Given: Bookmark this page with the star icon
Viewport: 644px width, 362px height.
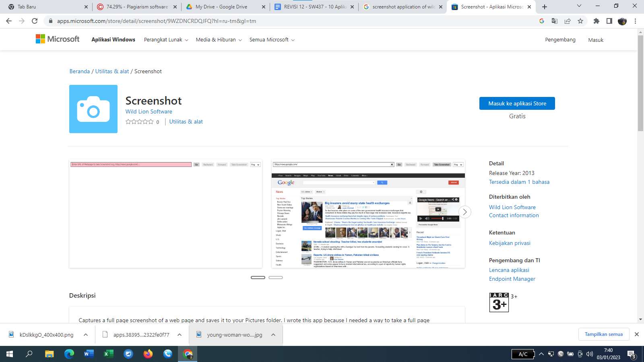Looking at the screenshot, I should coord(580,21).
